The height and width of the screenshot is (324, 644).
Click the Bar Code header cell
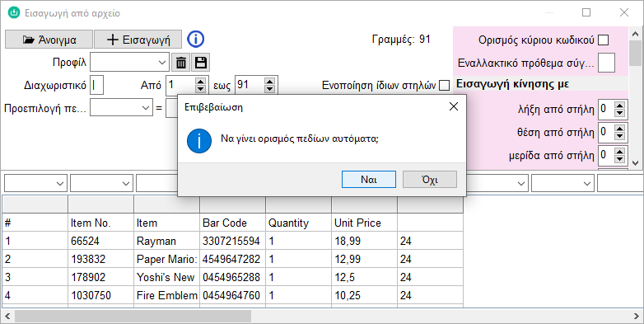pyautogui.click(x=233, y=223)
